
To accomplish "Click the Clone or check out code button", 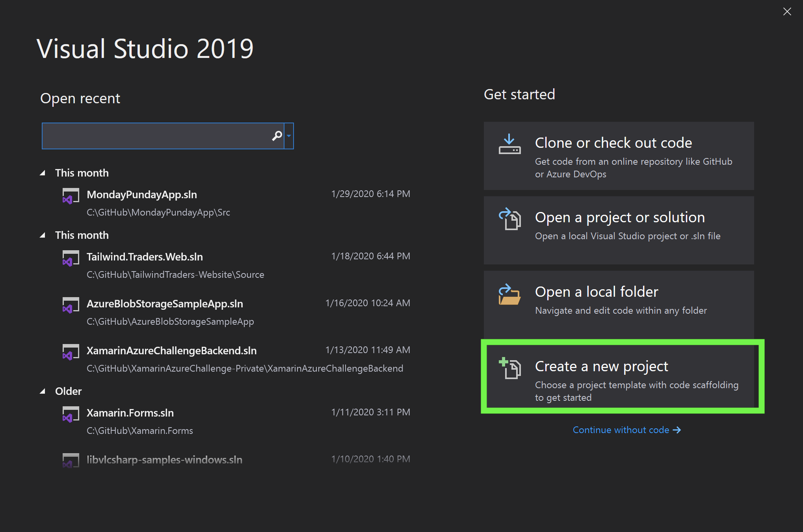I will point(619,156).
